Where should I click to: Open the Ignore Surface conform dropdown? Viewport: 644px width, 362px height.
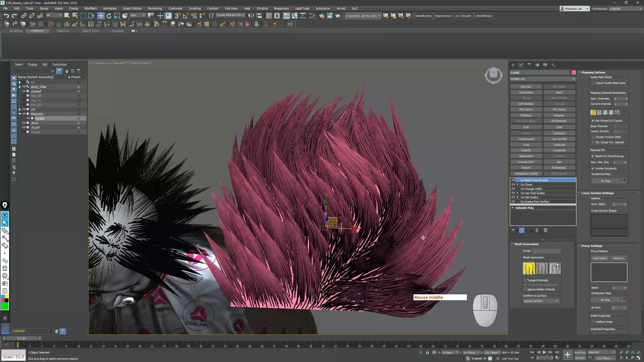coord(541,301)
